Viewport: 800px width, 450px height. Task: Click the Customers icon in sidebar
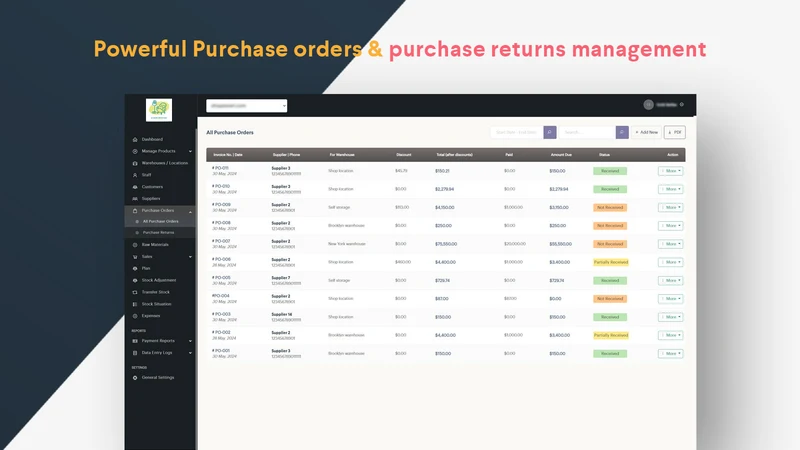click(135, 187)
